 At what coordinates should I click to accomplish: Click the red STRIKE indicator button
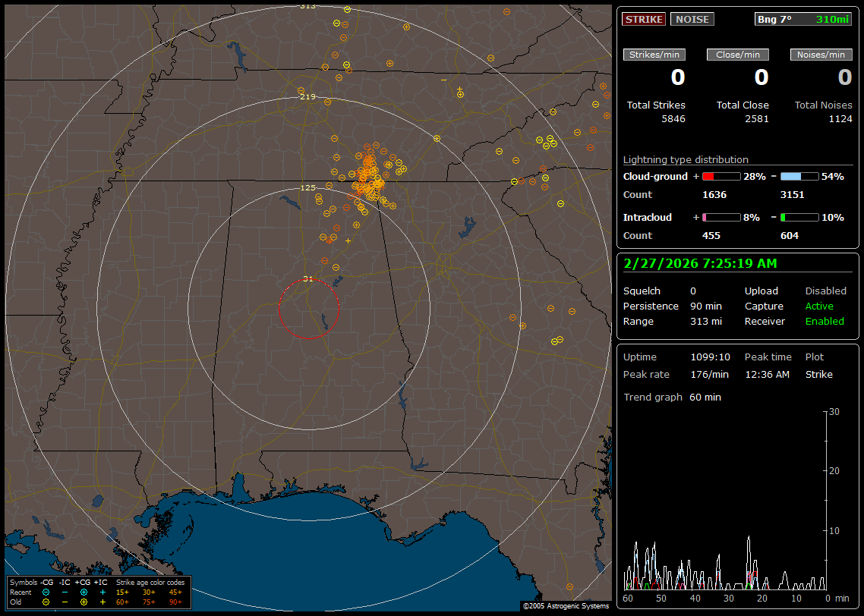[644, 19]
